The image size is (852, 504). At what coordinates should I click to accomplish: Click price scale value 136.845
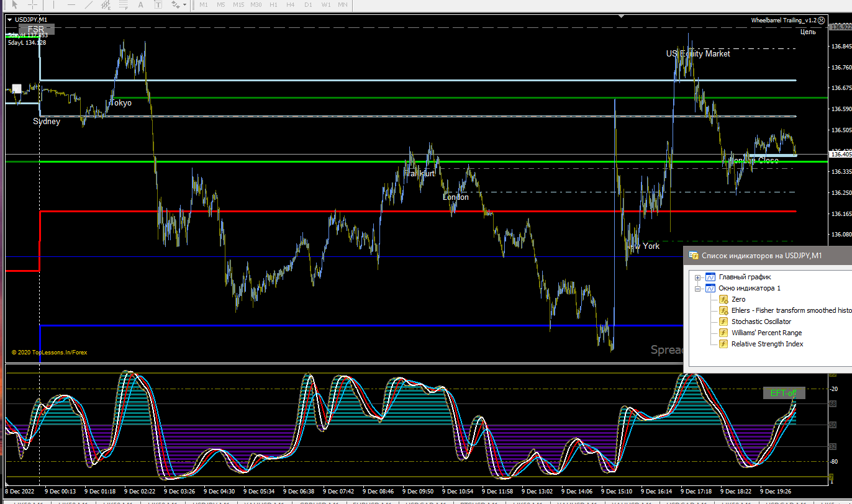(x=840, y=47)
